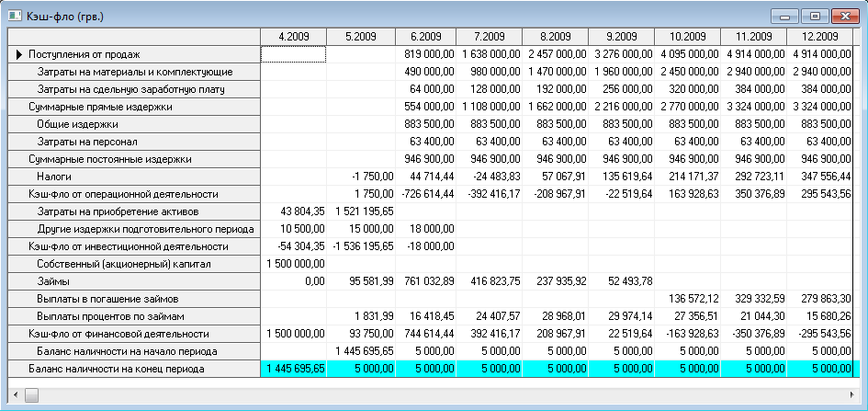Click asset purchase cell 1 521 195,65
868x411 pixels.
[361, 211]
